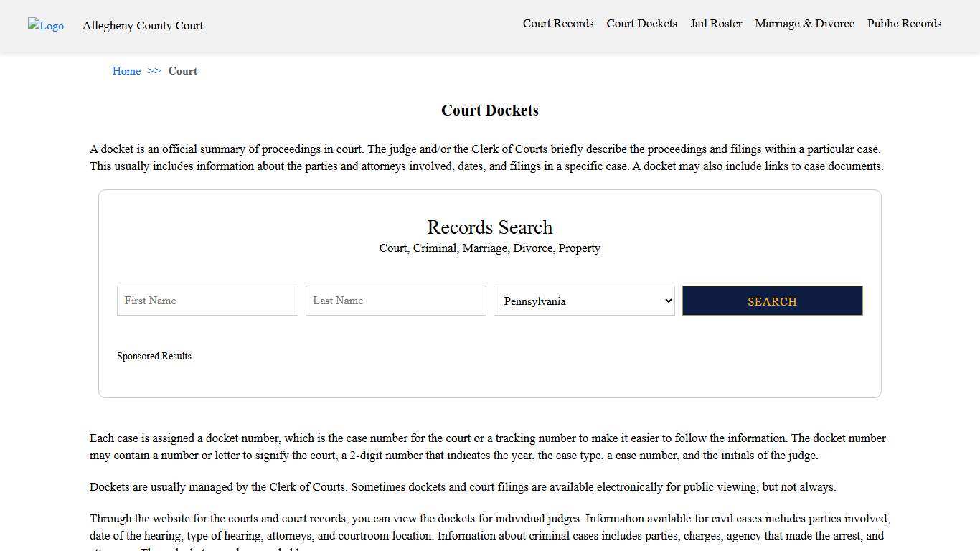Viewport: 980px width, 551px height.
Task: Open the Court Dockets menu item
Action: pyautogui.click(x=641, y=24)
